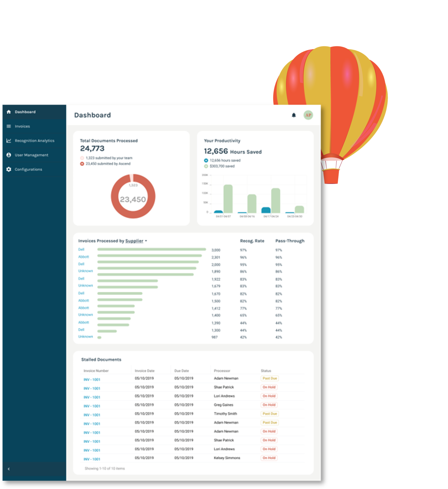The image size is (448, 489).
Task: Click Greg Gaines processor name
Action: pos(223,405)
